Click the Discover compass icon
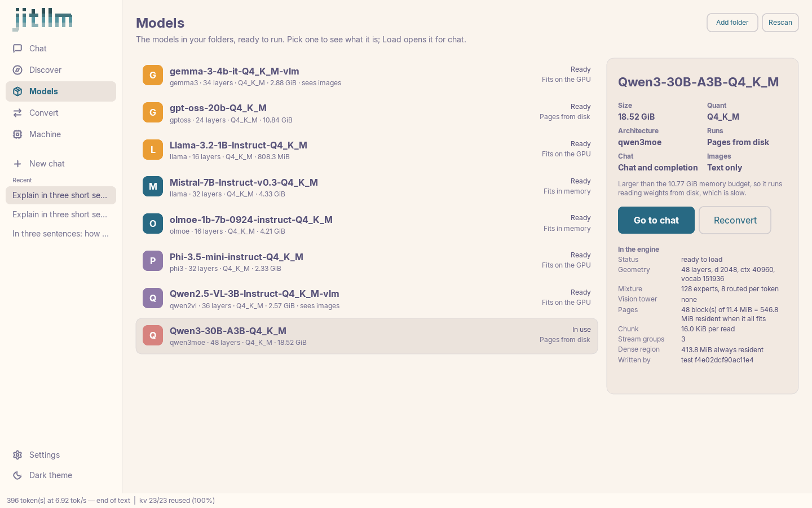 [x=17, y=70]
